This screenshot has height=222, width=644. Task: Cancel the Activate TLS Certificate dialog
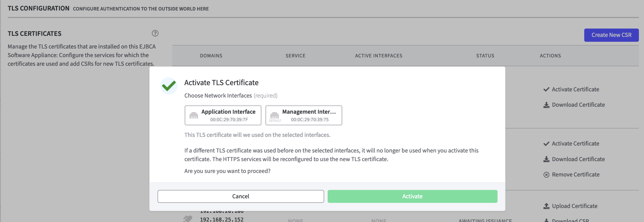[x=240, y=196]
